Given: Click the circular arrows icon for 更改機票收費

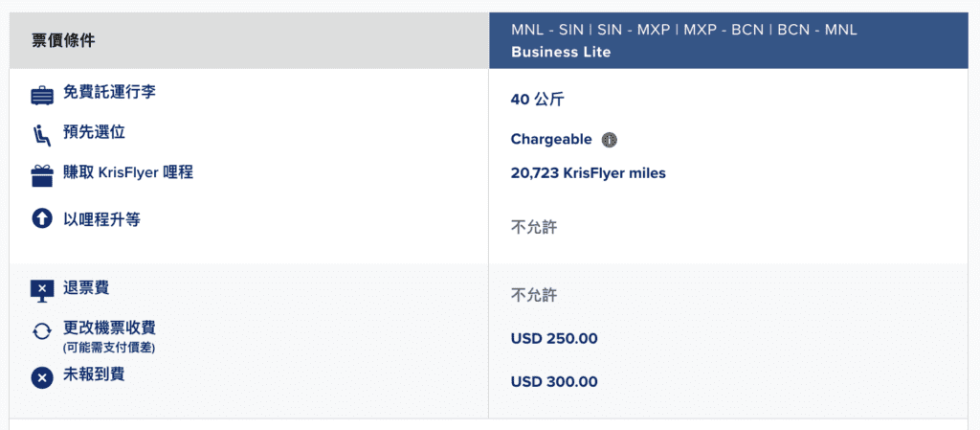Looking at the screenshot, I should point(42,332).
